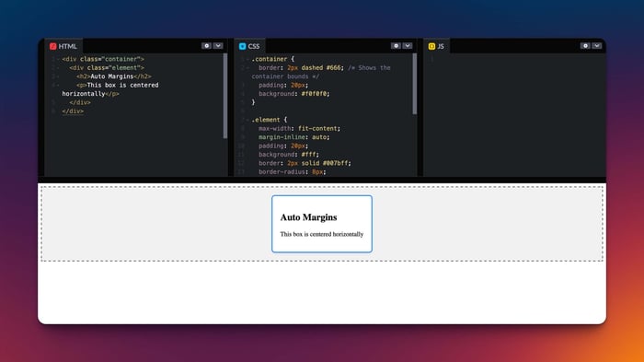Open HTML editor settings gear
This screenshot has width=644, height=362.
point(207,46)
